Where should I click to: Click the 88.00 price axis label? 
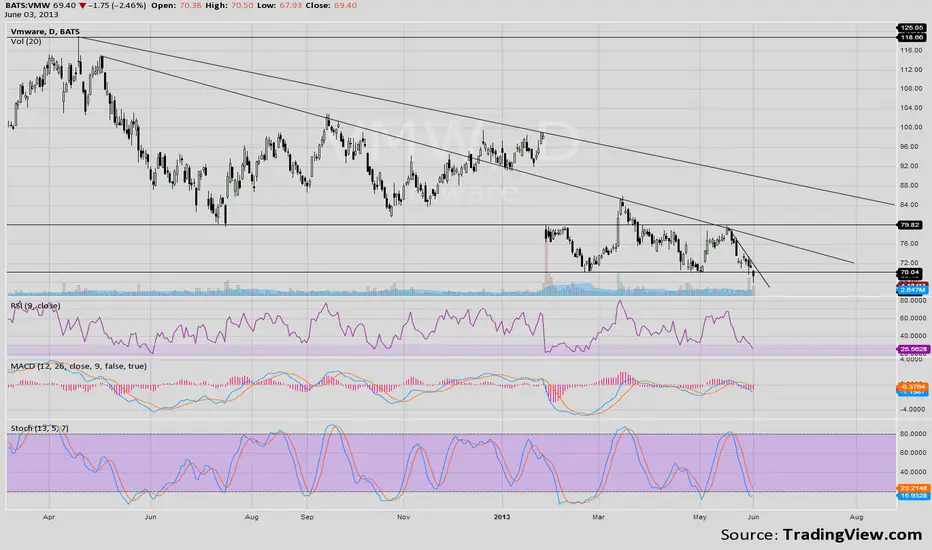coord(911,186)
